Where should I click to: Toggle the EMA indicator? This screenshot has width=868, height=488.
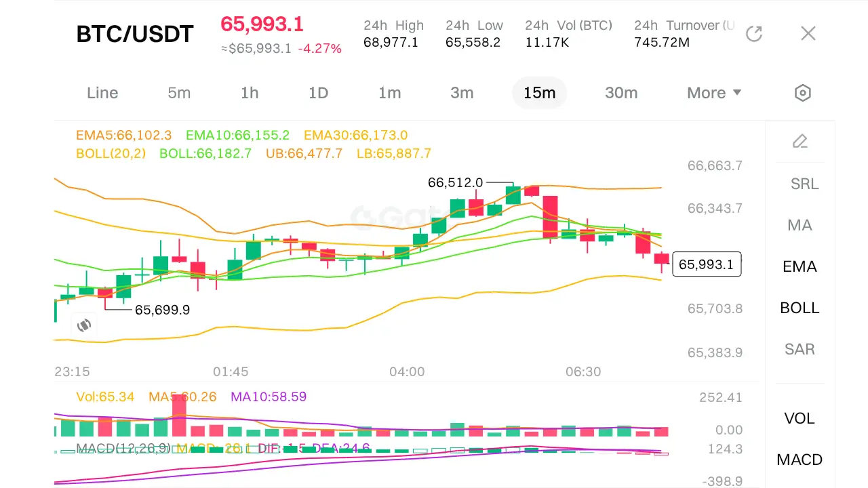tap(800, 266)
